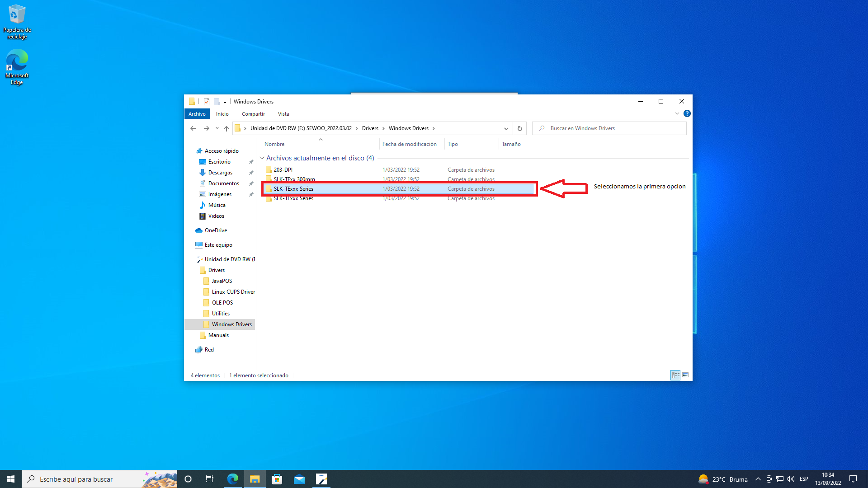868x488 pixels.
Task: Select Linux CUPS Driver in tree
Action: coord(233,292)
